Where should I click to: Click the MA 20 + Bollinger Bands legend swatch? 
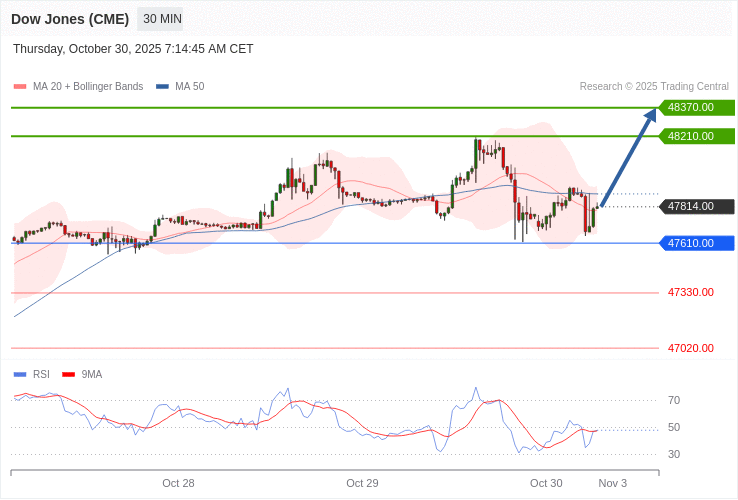click(20, 87)
